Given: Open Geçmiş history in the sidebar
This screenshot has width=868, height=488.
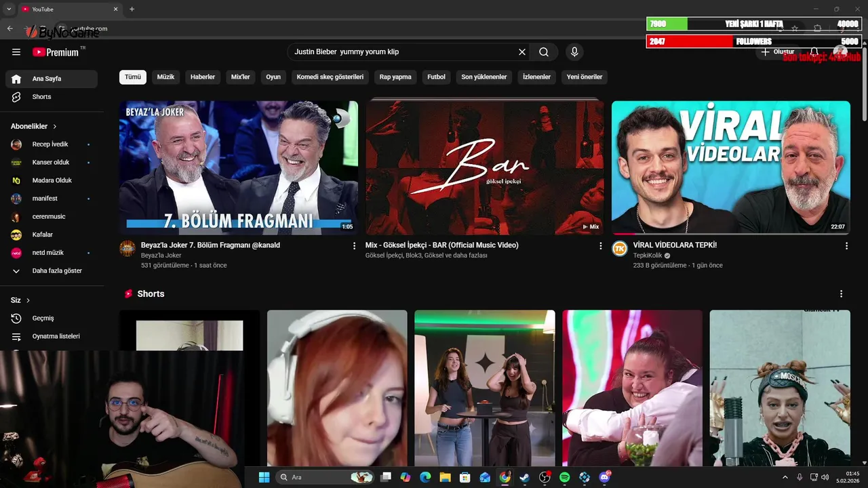Looking at the screenshot, I should (x=52, y=318).
